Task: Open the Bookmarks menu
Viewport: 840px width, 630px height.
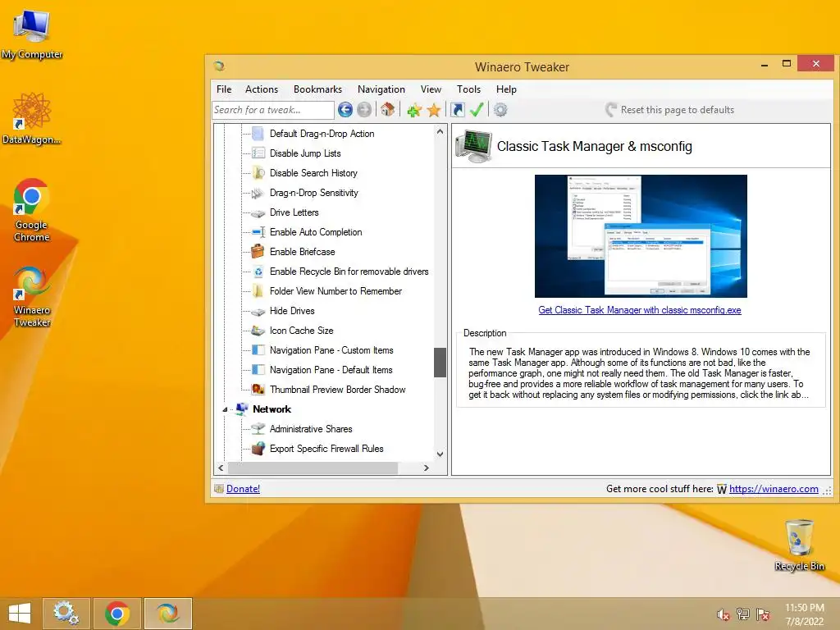Action: coord(317,89)
